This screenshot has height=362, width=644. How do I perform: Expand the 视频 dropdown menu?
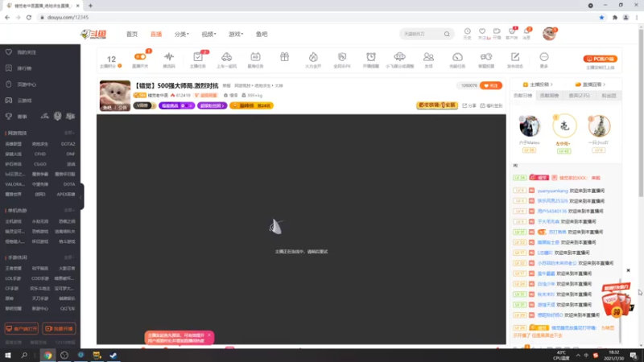(x=208, y=34)
